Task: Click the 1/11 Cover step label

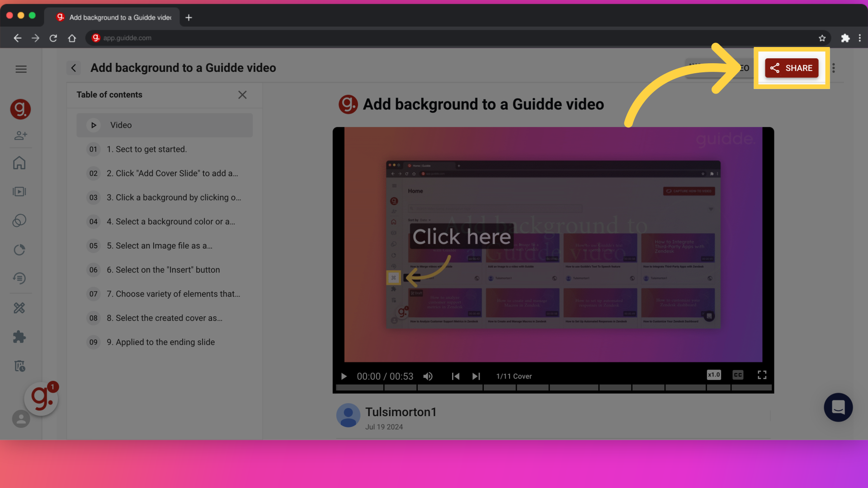Action: point(514,376)
